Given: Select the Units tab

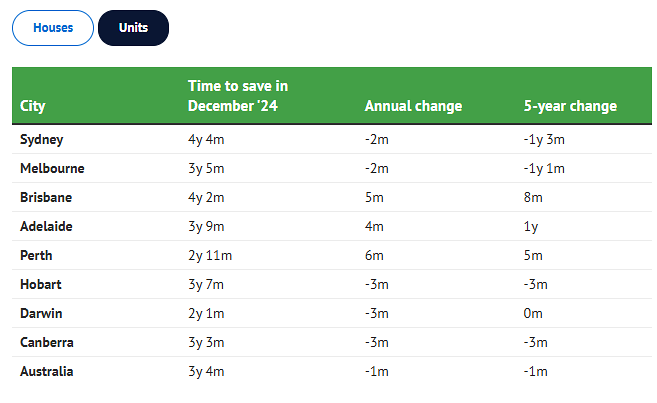Looking at the screenshot, I should pos(133,28).
